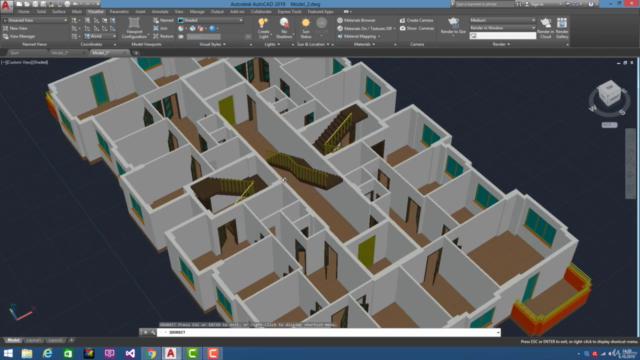Open the Annotate ribbon tab
Viewport: 640px width, 360px height.
[x=160, y=12]
